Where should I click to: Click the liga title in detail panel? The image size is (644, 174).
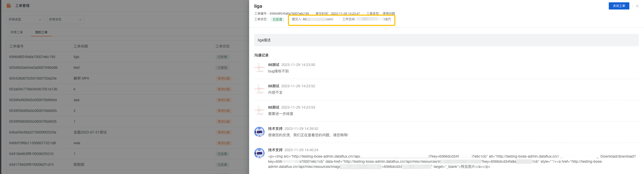tap(258, 6)
